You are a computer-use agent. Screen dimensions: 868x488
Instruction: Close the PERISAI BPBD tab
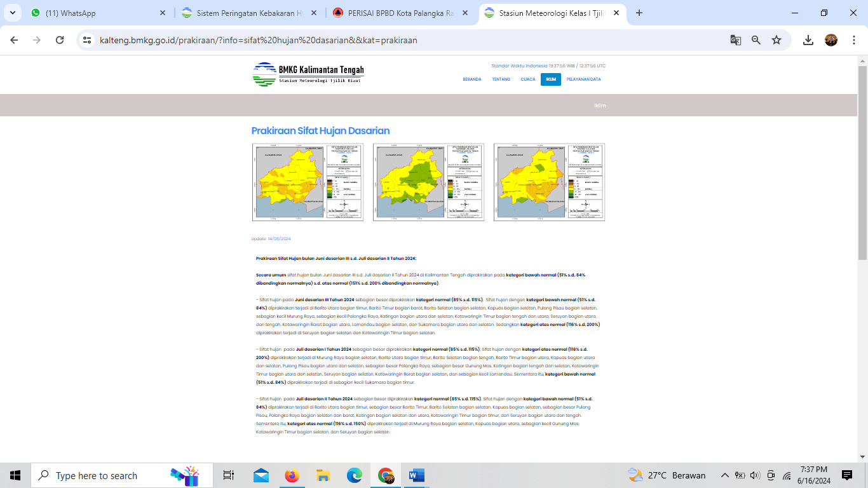point(465,13)
